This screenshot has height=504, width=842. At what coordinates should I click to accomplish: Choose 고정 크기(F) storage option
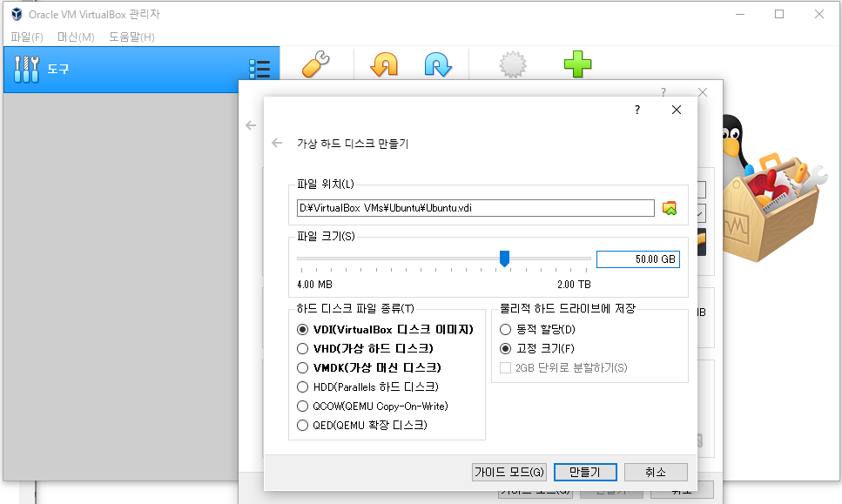537,348
